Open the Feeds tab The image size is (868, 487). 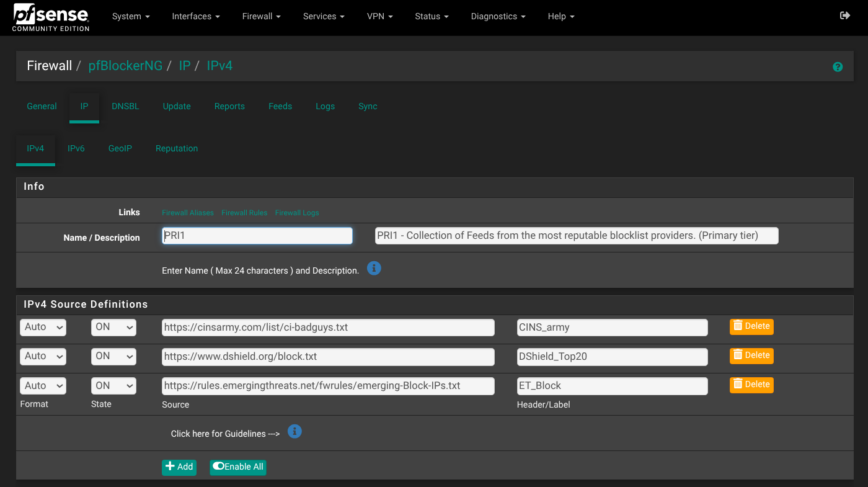point(280,106)
